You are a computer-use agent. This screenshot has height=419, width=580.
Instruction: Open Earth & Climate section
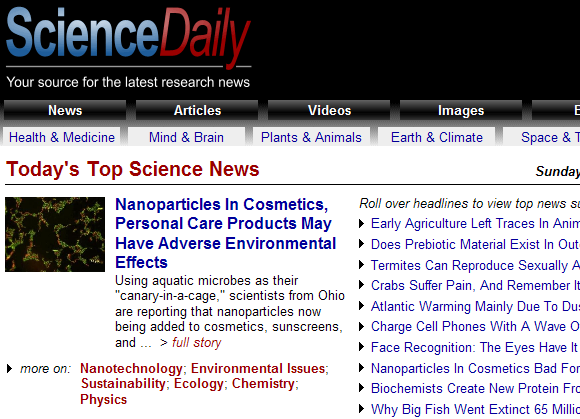[436, 137]
